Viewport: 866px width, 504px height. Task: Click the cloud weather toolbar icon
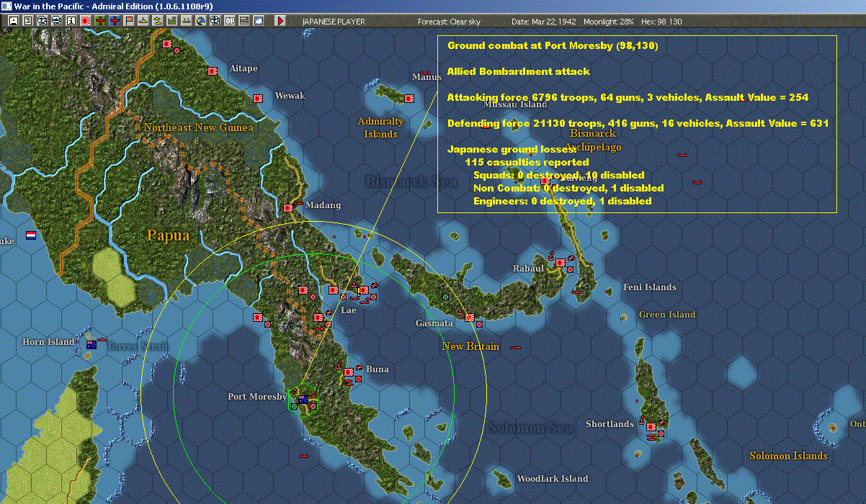point(259,21)
